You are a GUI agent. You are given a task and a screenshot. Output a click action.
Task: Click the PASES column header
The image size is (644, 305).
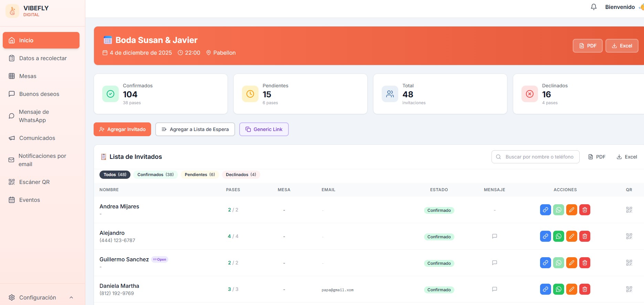pyautogui.click(x=233, y=190)
